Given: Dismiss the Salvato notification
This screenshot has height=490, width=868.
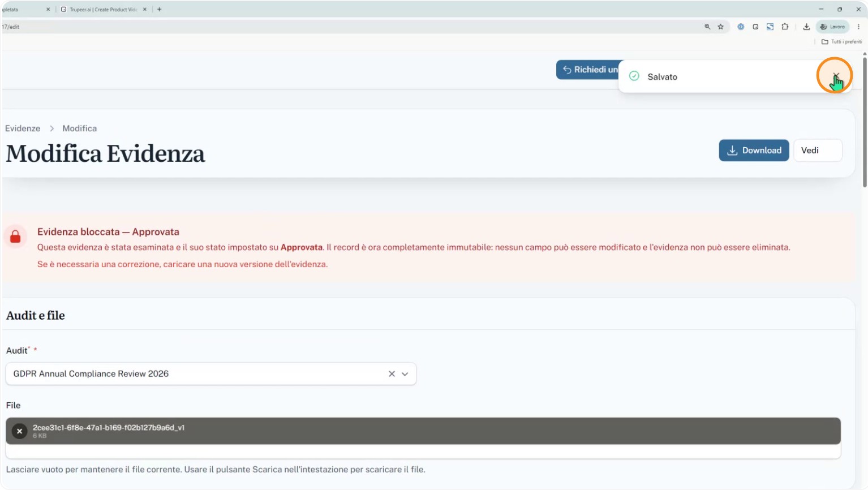Looking at the screenshot, I should click(x=836, y=76).
